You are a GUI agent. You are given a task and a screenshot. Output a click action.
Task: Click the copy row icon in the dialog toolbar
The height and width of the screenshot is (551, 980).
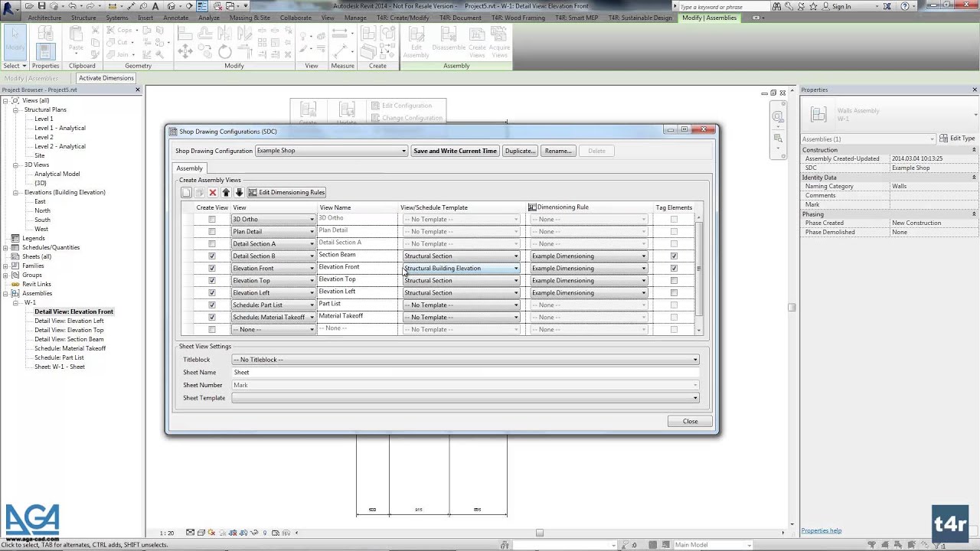point(199,192)
